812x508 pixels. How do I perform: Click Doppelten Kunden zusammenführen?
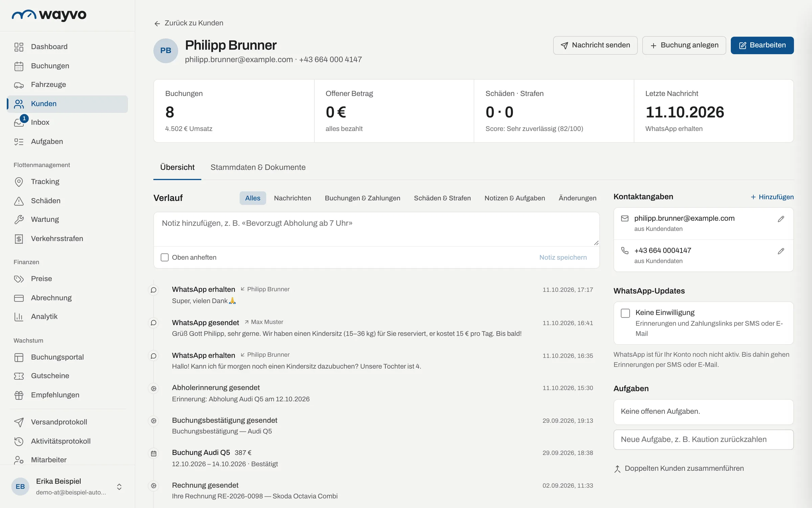tap(679, 469)
